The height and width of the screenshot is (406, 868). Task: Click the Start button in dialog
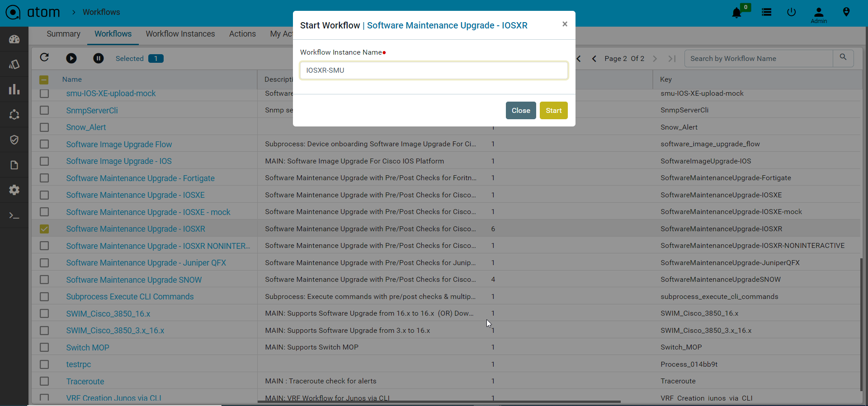[554, 111]
